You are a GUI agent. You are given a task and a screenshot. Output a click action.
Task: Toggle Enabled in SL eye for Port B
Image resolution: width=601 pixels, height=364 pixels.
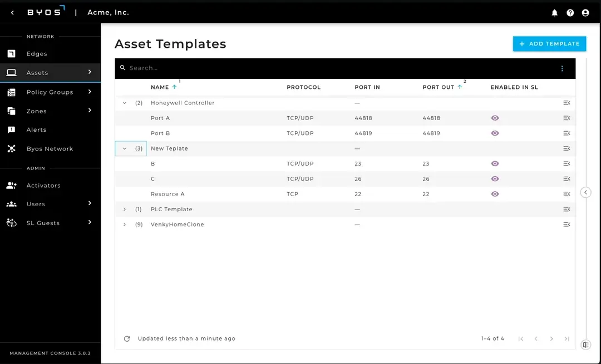tap(495, 133)
